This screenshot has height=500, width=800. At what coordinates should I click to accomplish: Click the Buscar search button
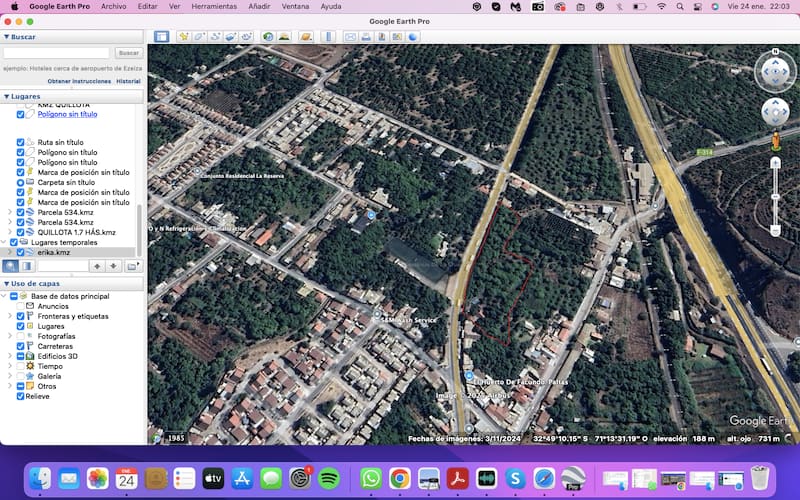pyautogui.click(x=129, y=53)
